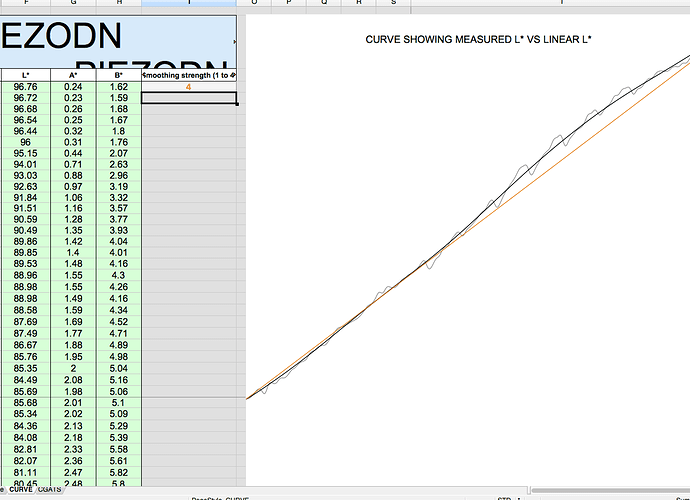Click column Q header
Viewport: 690px width, 500px height.
[323, 4]
